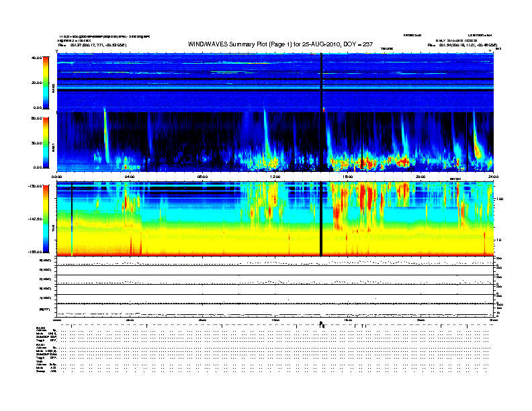Click the 04:00 tick label under RAD1 spectrogram
The height and width of the screenshot is (411, 532).
pyautogui.click(x=130, y=177)
